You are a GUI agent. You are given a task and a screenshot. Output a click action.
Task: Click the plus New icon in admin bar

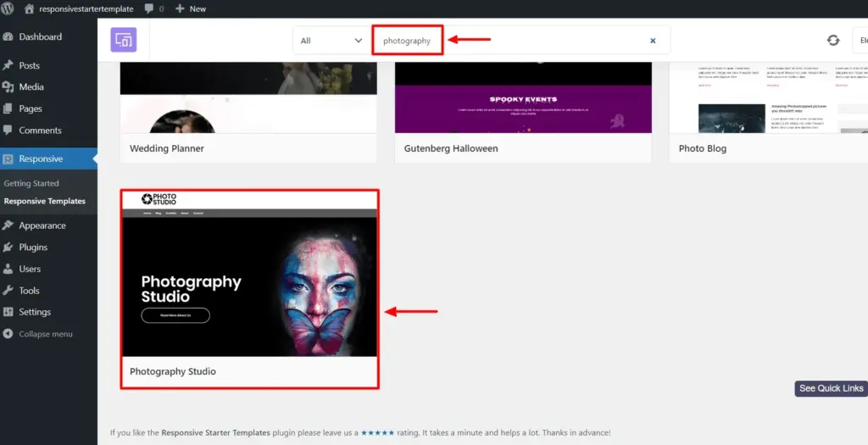tap(180, 8)
